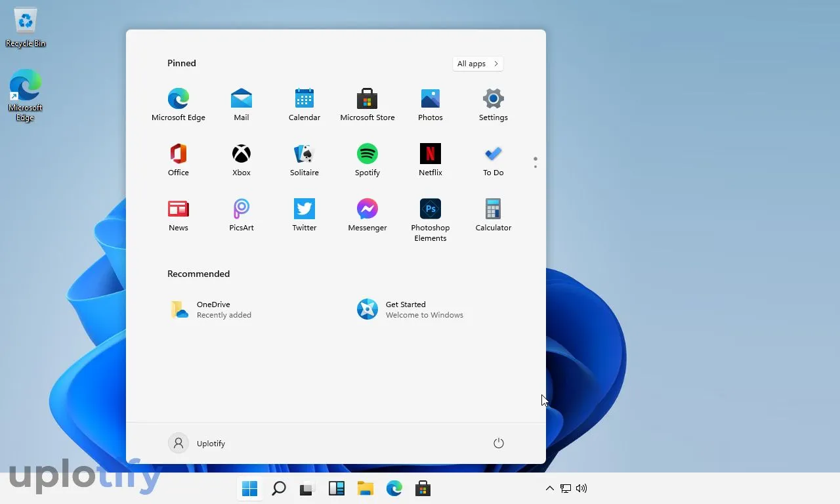Launch Edge from the taskbar
Screen dimensions: 840x504
394,488
